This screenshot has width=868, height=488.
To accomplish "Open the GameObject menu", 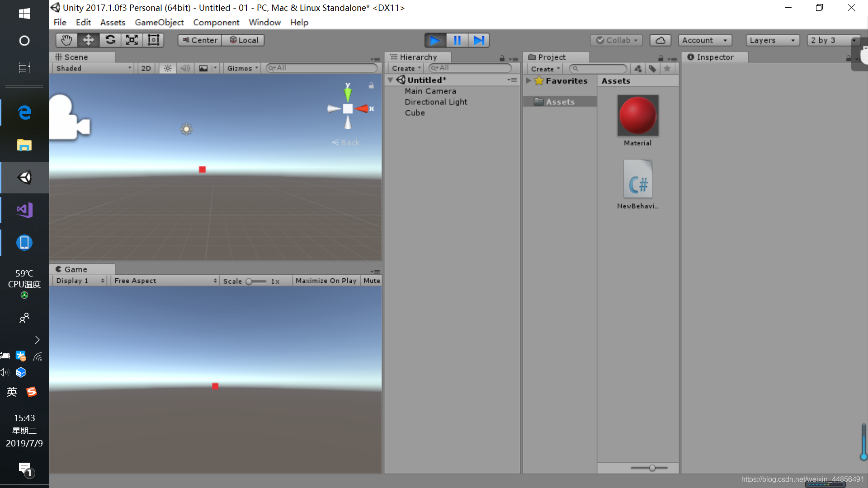I will pos(159,22).
